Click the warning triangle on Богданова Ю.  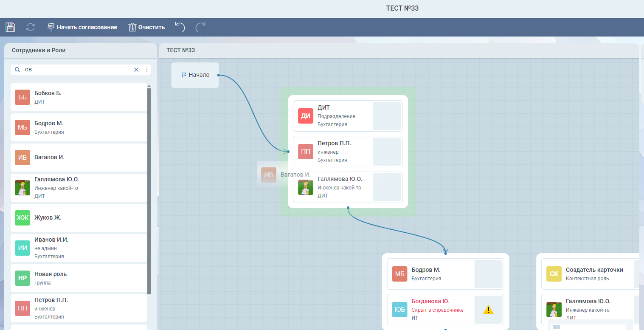(488, 310)
